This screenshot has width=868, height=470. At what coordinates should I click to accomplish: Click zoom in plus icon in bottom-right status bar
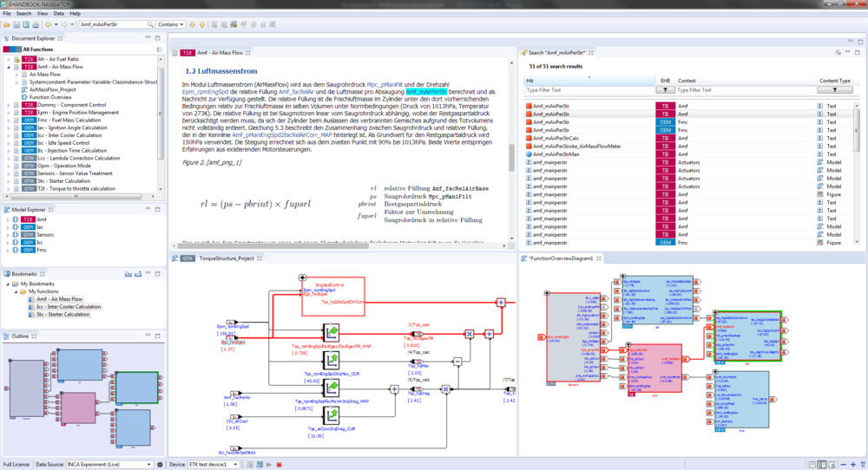853,465
